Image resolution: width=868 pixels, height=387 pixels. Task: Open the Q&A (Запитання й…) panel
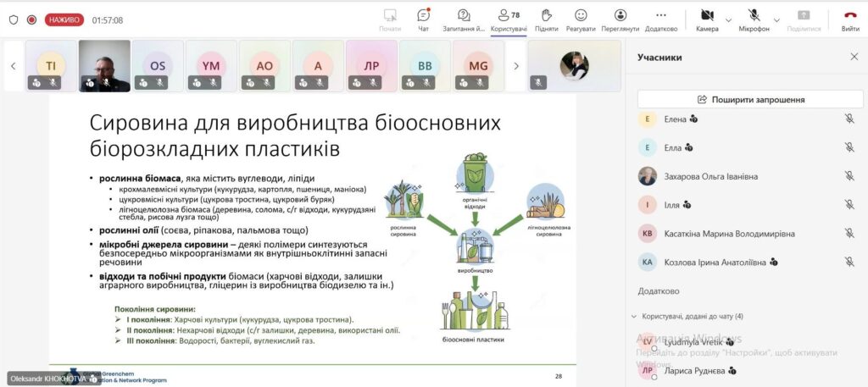(x=464, y=20)
